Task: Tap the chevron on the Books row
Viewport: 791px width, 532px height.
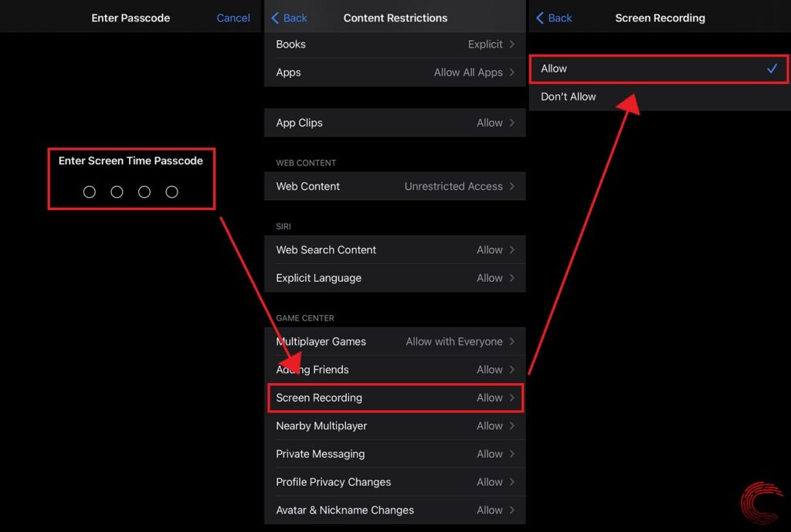Action: pos(512,44)
